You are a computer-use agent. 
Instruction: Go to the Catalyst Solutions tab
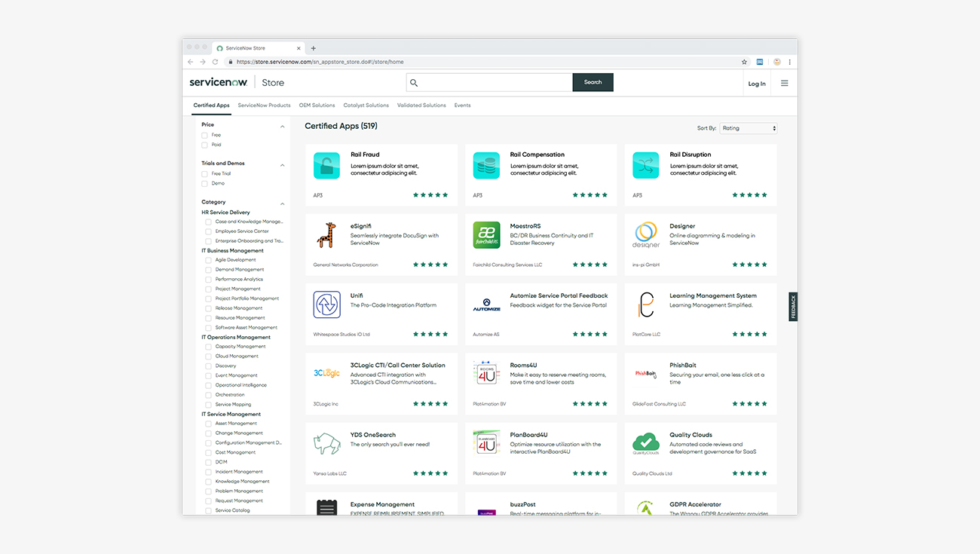pyautogui.click(x=366, y=106)
